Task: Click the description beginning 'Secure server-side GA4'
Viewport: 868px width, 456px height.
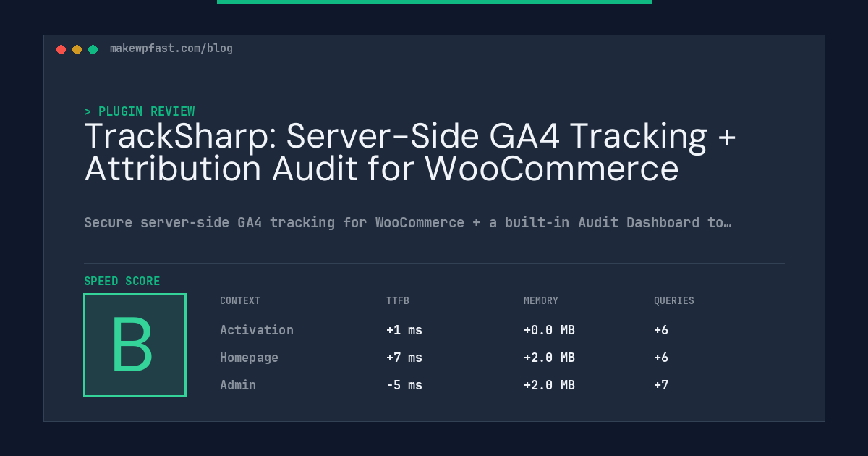Action: pos(408,222)
